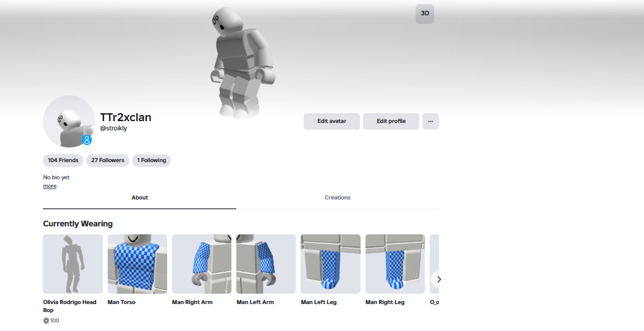Screen dimensions: 644x331
Task: Click the Man Torso item name
Action: [x=122, y=302]
